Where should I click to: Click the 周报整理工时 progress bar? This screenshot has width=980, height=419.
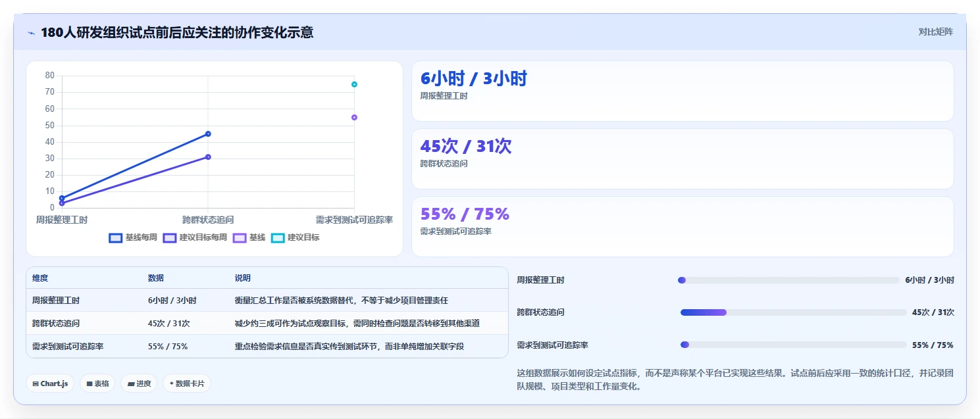[x=788, y=280]
